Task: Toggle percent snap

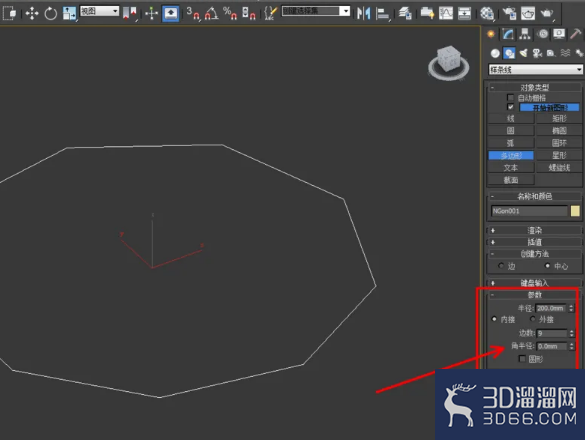Action: click(230, 13)
